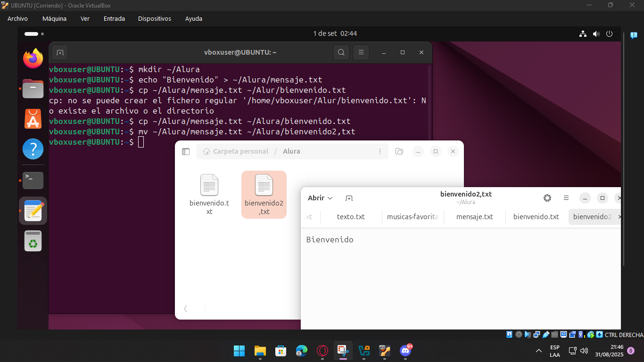Open Firefox from the Ubuntu dock
Viewport: 644px width, 362px height.
click(x=33, y=58)
